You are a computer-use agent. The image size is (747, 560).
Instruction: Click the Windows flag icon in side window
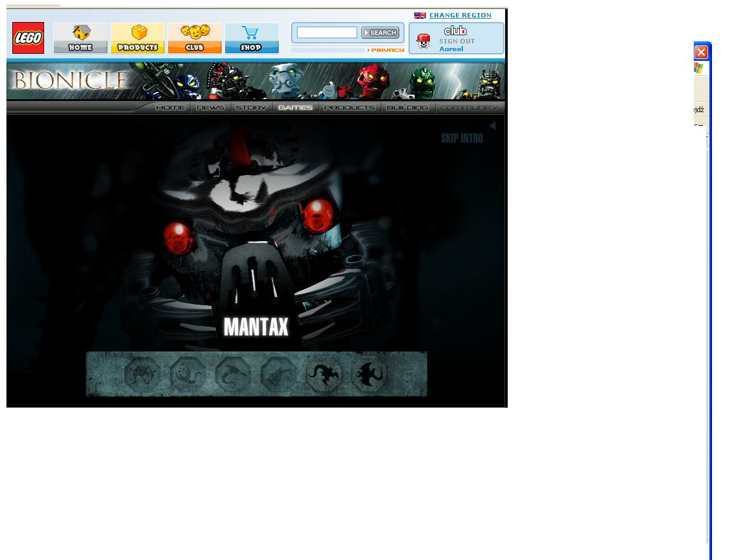pos(698,68)
